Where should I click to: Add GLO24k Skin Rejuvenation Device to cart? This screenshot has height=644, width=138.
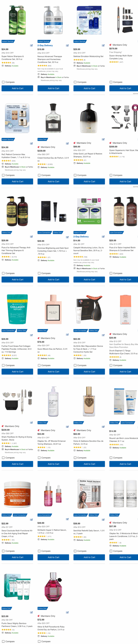[x=89, y=372]
